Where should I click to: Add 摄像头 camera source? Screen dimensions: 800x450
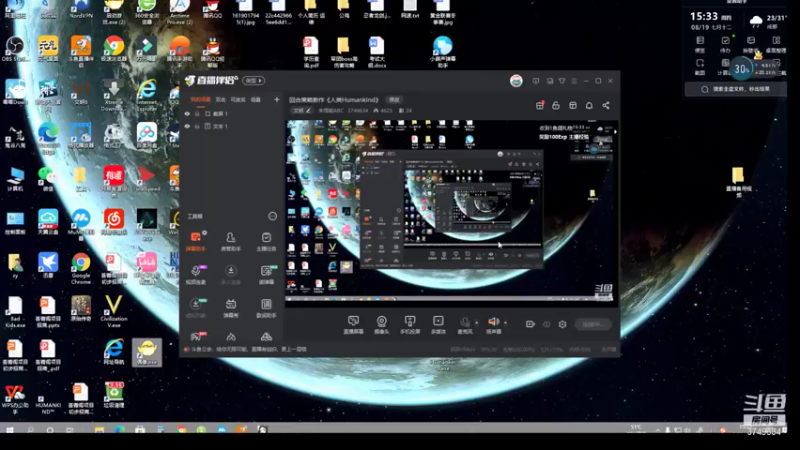pyautogui.click(x=381, y=324)
